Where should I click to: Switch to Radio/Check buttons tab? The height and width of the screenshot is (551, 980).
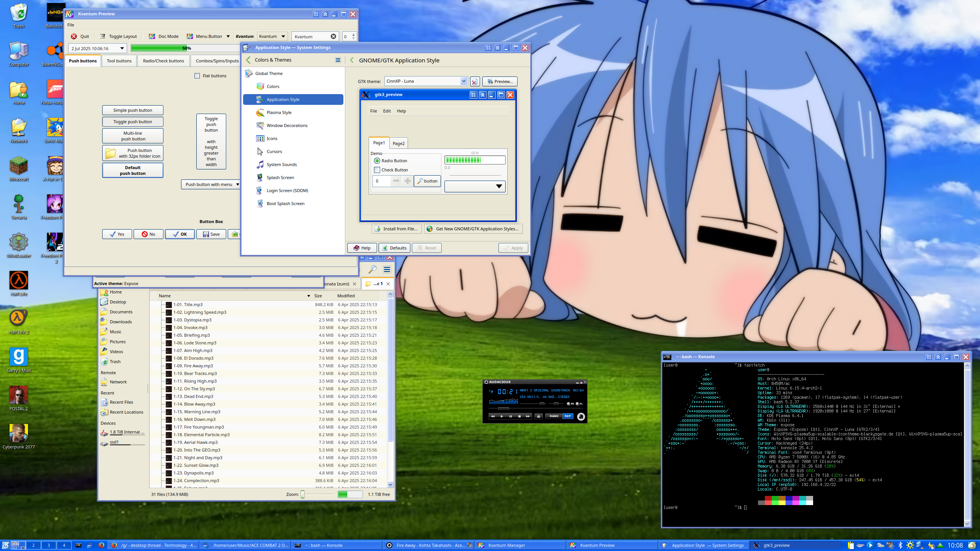(163, 61)
